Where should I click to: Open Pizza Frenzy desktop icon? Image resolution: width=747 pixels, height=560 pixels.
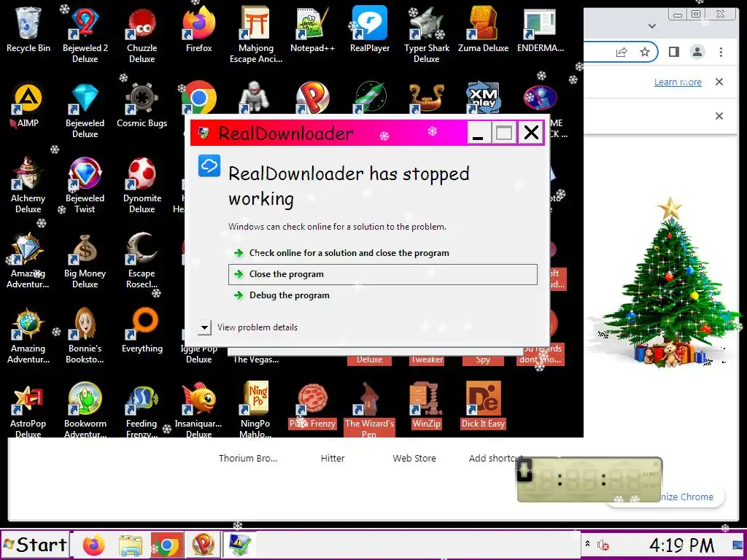click(x=312, y=405)
